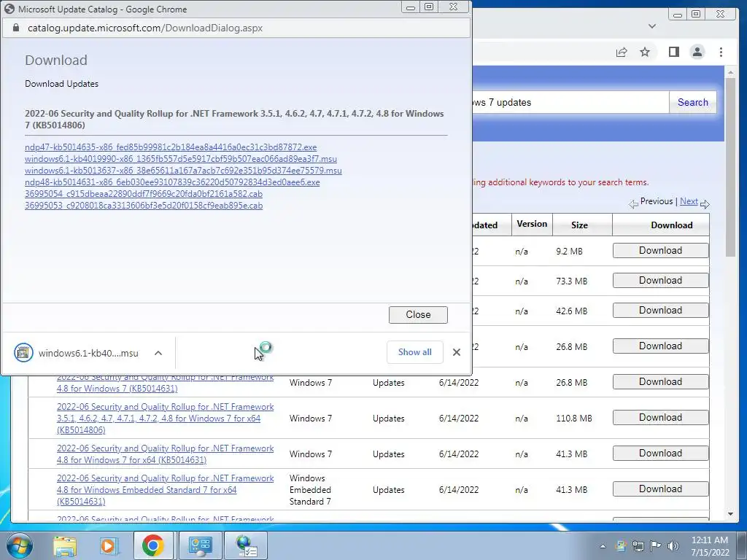Launch Windows Media Player from the taskbar

pos(108,545)
